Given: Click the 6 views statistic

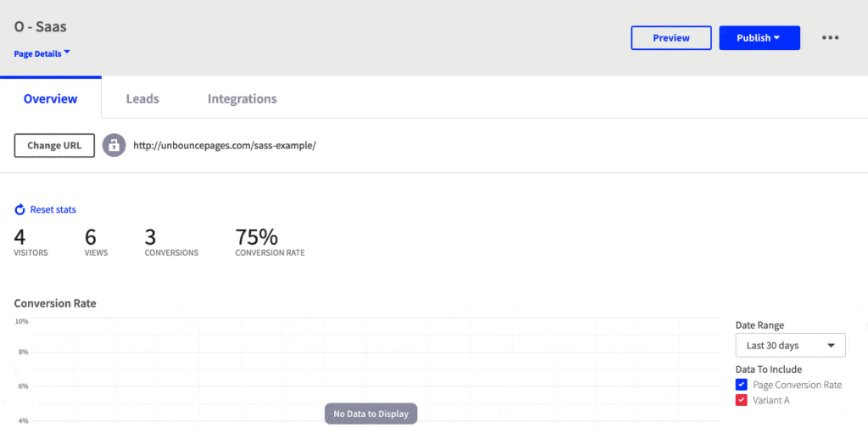Looking at the screenshot, I should pyautogui.click(x=96, y=242).
